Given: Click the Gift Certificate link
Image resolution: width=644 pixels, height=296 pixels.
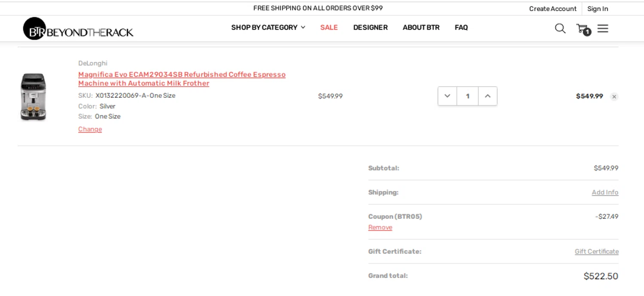Looking at the screenshot, I should click(x=597, y=251).
